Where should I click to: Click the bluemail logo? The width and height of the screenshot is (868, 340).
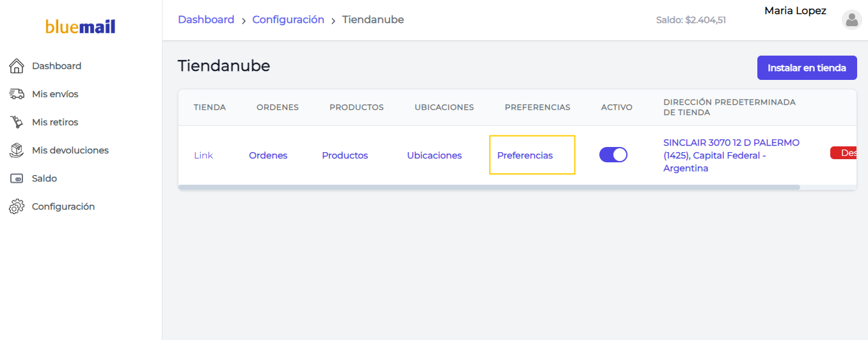[x=81, y=27]
